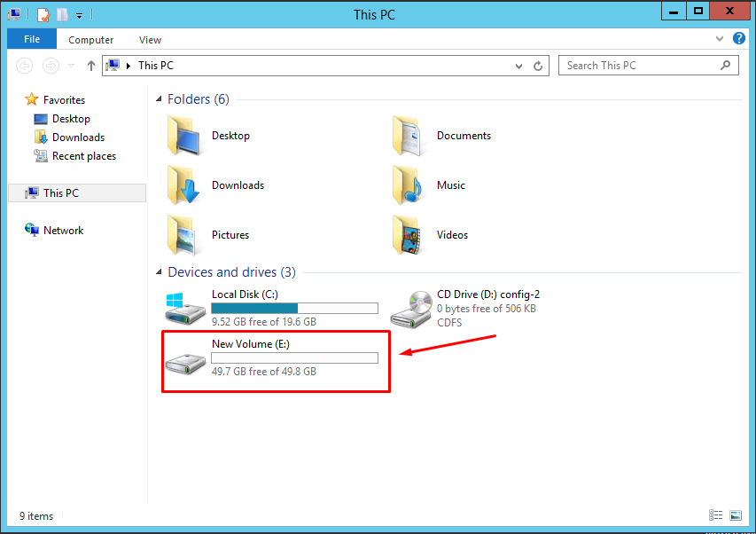Click the breadcrumb arrow before This PC

pos(129,66)
